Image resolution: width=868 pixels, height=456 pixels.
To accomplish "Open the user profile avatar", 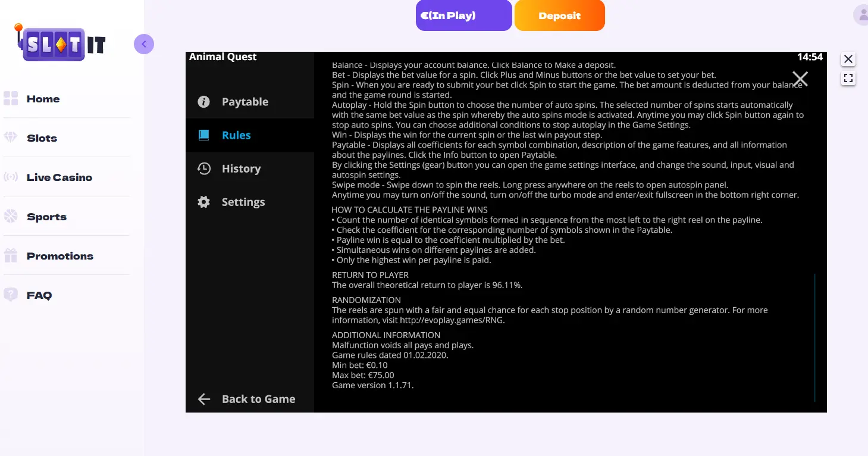I will pyautogui.click(x=861, y=14).
